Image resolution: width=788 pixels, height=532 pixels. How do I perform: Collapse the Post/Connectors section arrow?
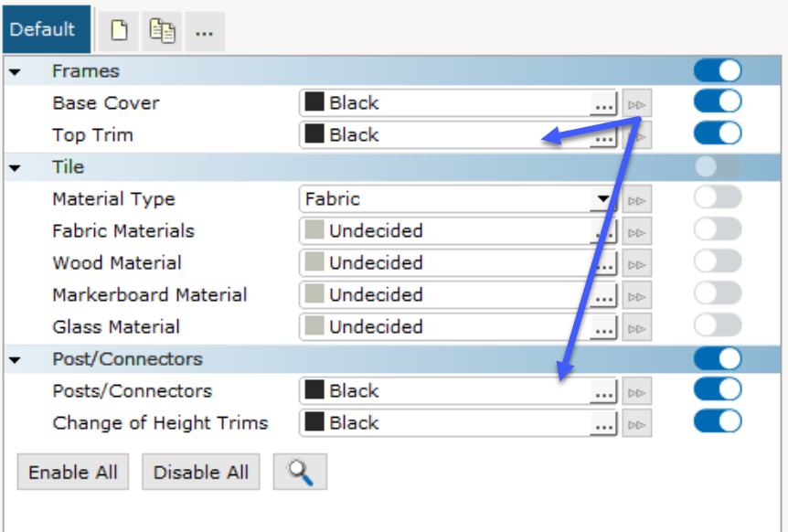[15, 359]
